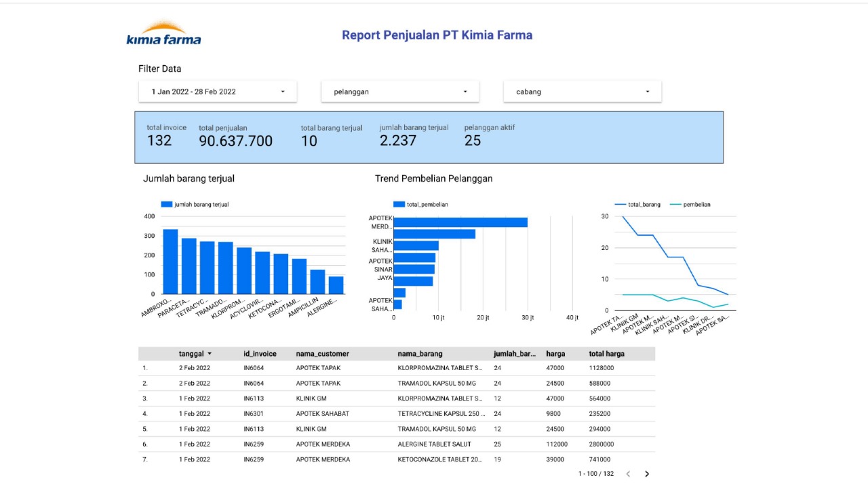Click ALERGINE TABLET SALUT cell
The height and width of the screenshot is (490, 868).
[435, 444]
